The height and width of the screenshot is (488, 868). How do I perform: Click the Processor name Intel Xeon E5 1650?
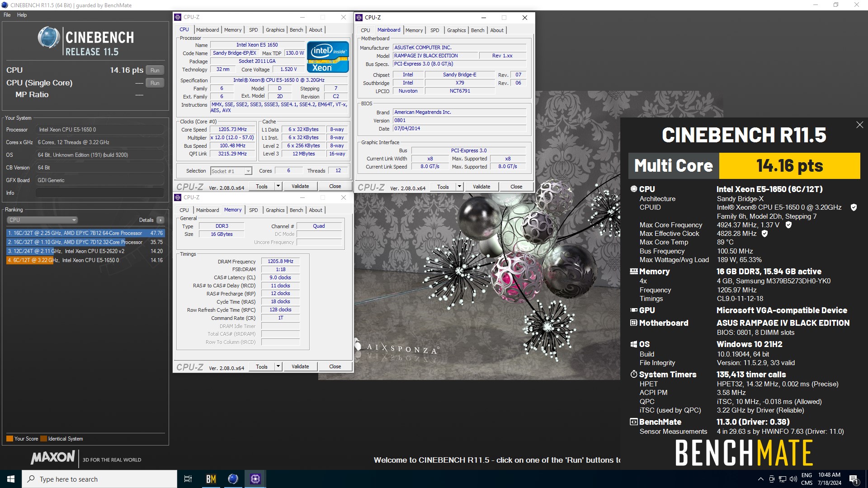257,45
